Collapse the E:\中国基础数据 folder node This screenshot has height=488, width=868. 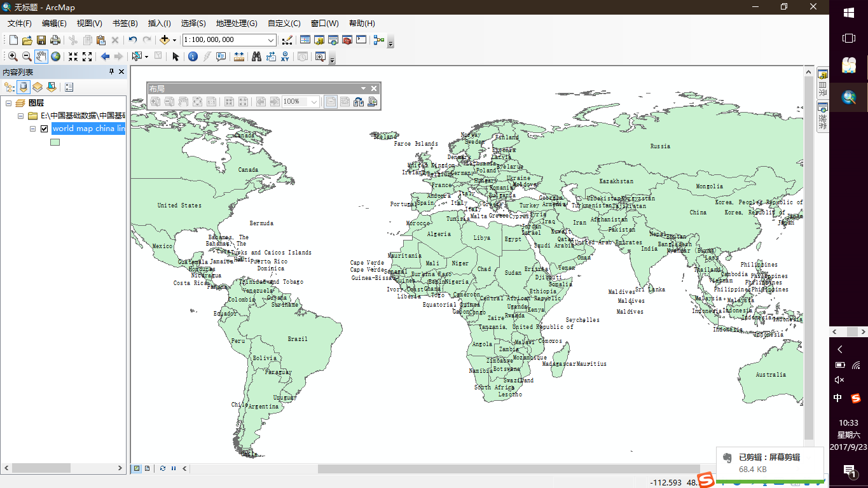coord(20,116)
